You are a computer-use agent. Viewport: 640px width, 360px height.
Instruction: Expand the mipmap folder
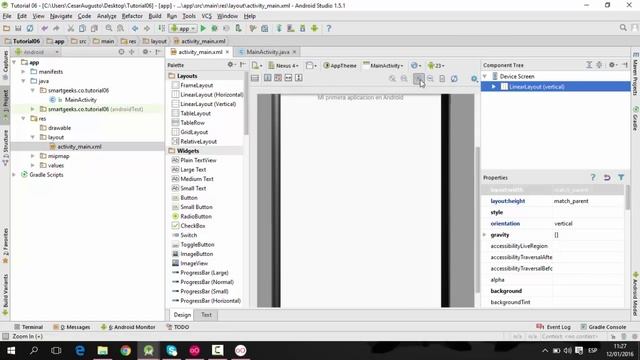(33, 156)
